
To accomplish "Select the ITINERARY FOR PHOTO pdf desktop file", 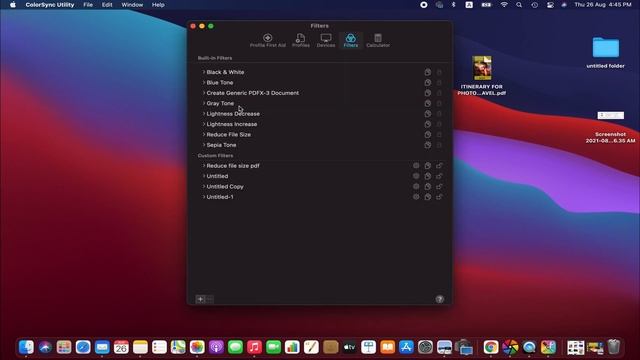I will [x=482, y=76].
